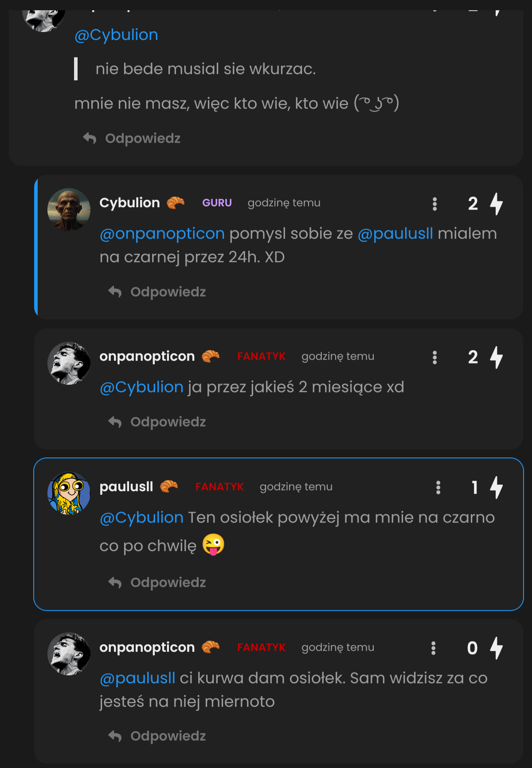
Task: Click the paulusll username
Action: click(x=126, y=487)
